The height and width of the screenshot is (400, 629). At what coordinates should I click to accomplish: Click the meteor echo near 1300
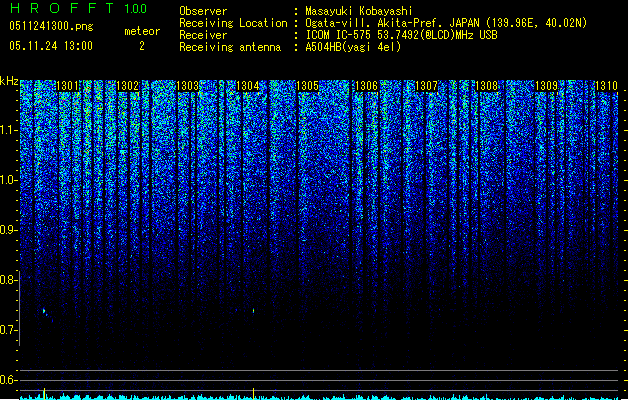click(x=45, y=311)
